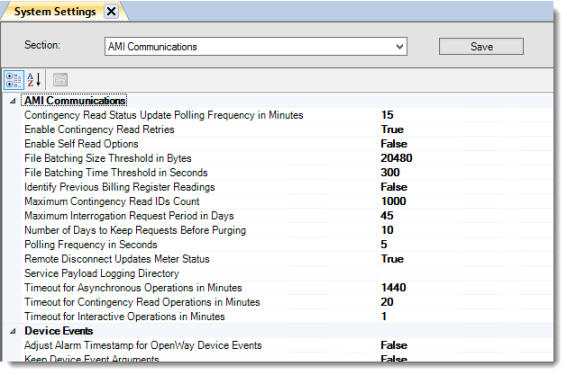Select Maximum Contingency Read IDs Count property
The image size is (567, 375).
point(112,201)
